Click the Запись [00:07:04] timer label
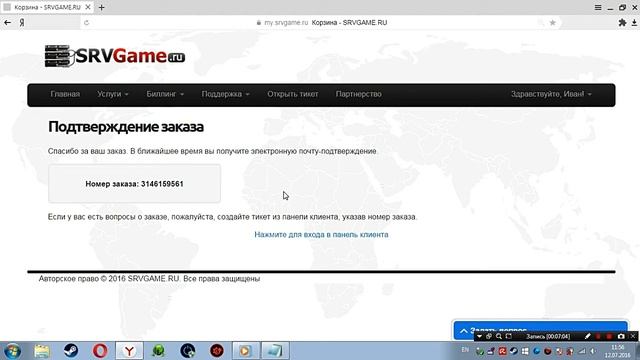The width and height of the screenshot is (640, 360). (x=548, y=336)
